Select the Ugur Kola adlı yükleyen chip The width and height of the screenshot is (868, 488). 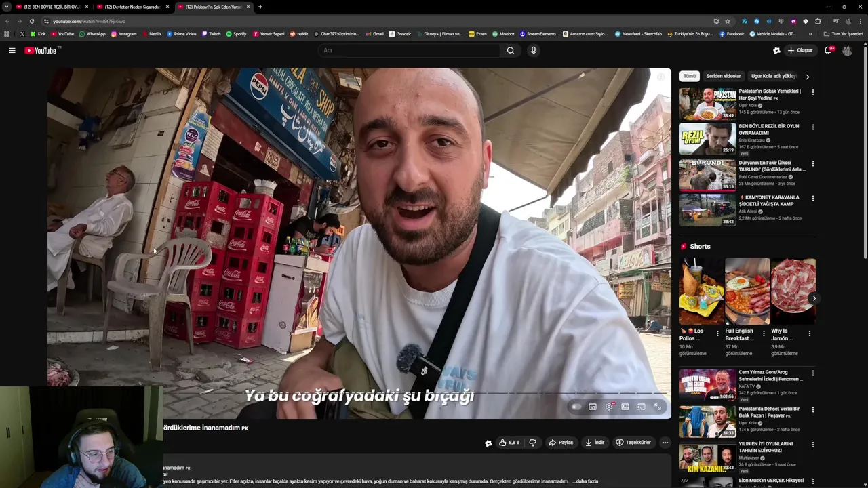773,76
